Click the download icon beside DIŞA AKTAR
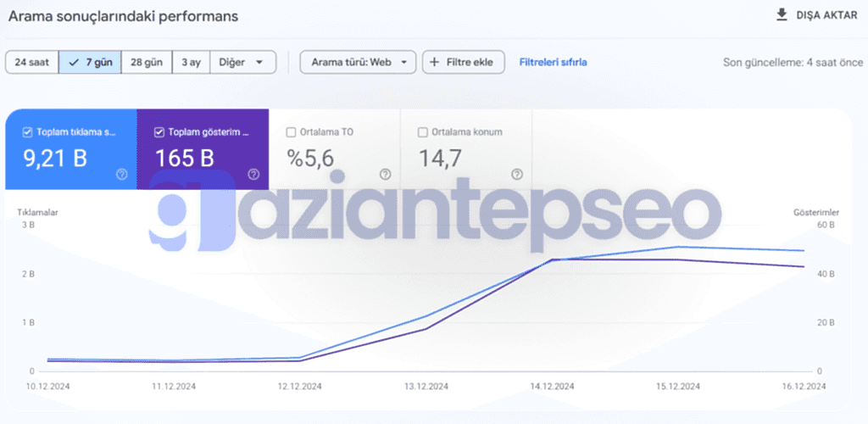 coord(782,15)
